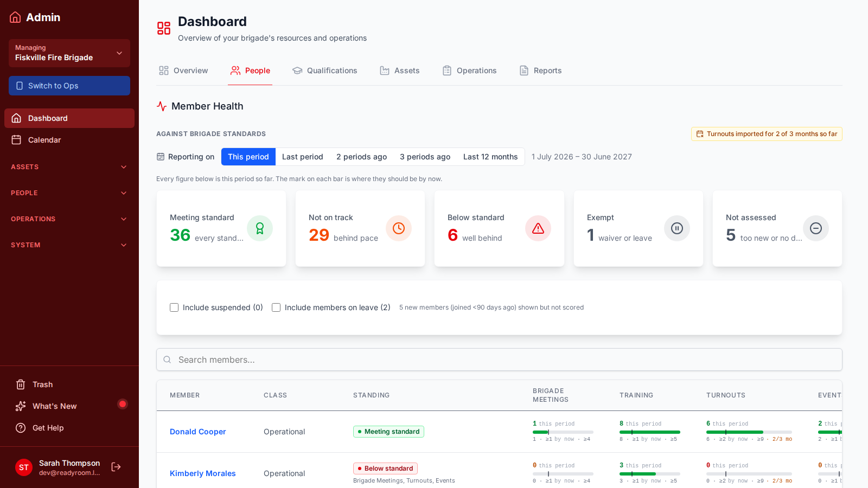The image size is (868, 488).
Task: Open the Assets tab
Action: click(x=400, y=70)
